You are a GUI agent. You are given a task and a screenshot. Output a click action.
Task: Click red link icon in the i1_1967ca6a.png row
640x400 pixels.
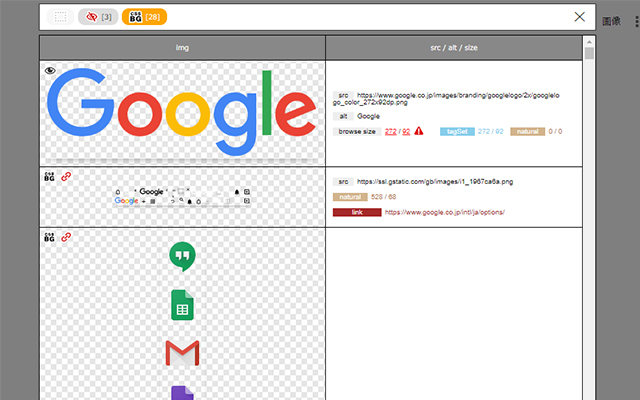point(66,176)
